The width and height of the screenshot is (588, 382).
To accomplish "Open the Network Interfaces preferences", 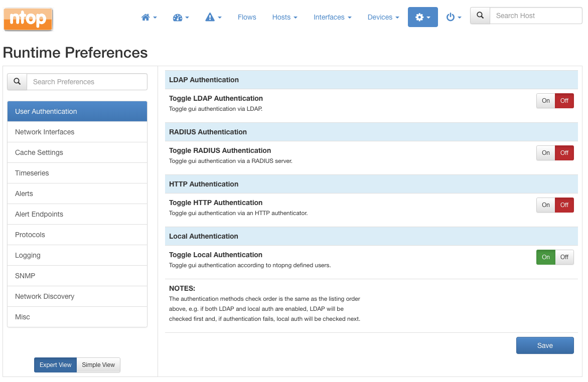I will click(77, 132).
